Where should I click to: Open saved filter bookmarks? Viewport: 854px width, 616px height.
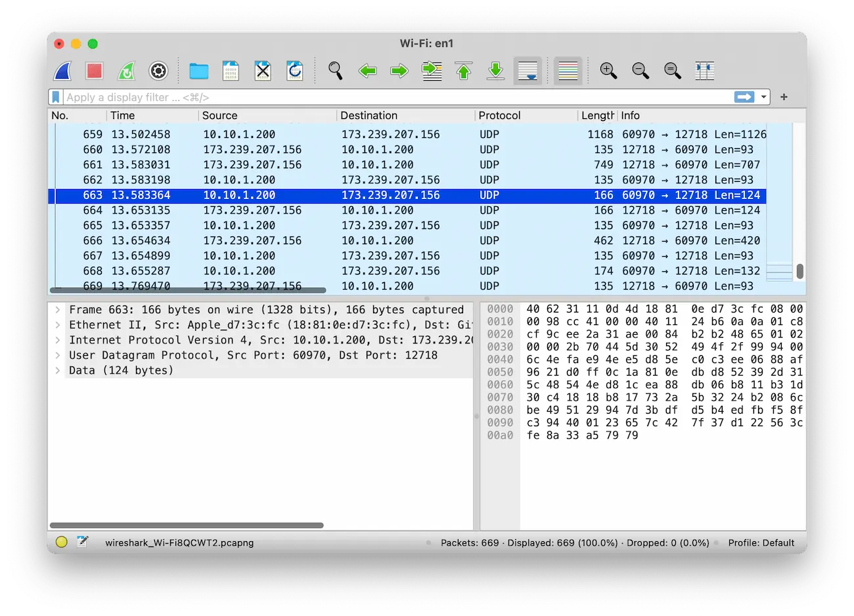point(55,97)
